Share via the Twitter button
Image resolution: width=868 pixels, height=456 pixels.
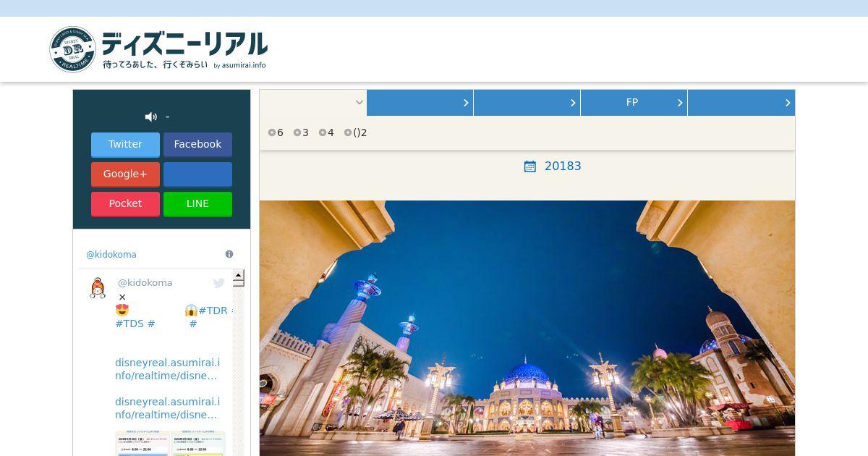125,144
